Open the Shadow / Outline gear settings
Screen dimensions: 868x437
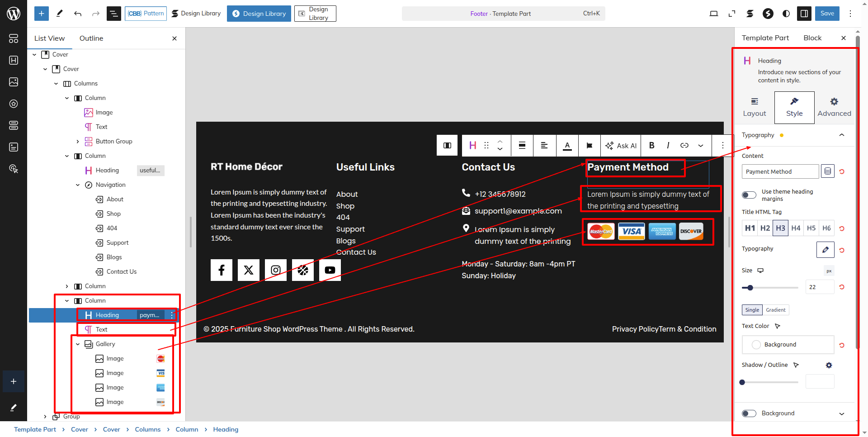[829, 365]
